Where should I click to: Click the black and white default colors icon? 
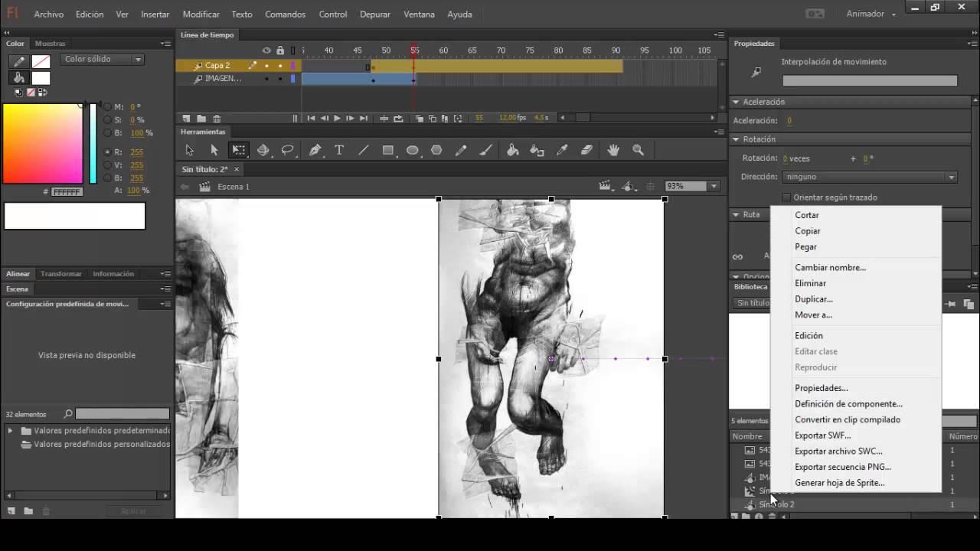[18, 93]
